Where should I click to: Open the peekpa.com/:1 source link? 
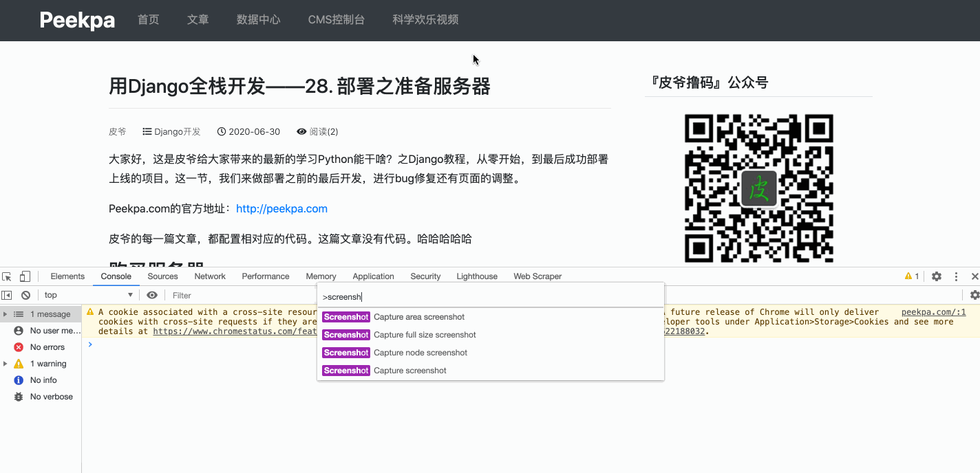click(933, 312)
